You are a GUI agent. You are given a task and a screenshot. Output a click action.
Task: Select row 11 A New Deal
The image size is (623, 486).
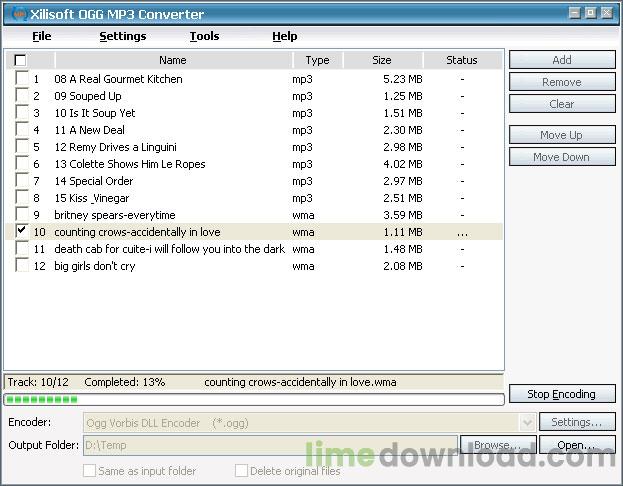click(x=254, y=130)
